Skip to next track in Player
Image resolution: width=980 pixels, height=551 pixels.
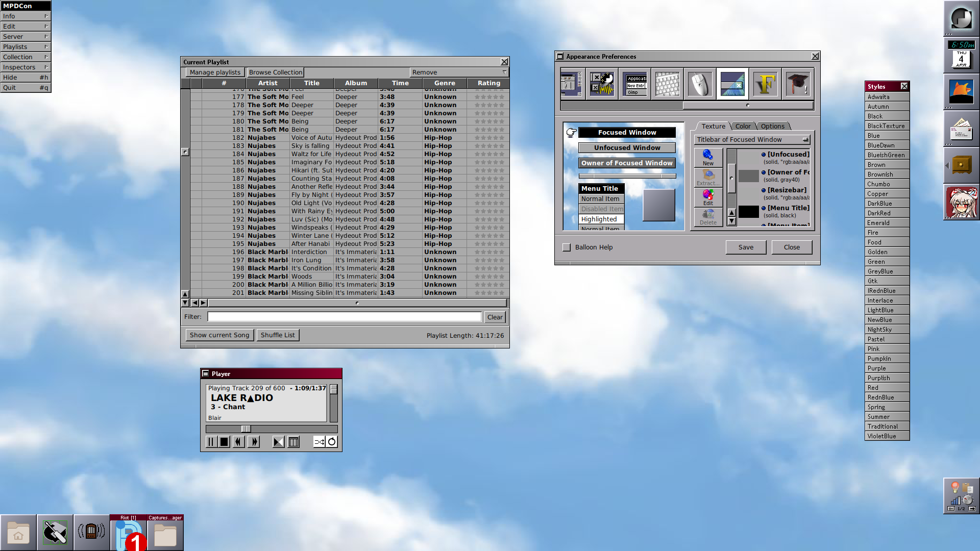click(254, 442)
